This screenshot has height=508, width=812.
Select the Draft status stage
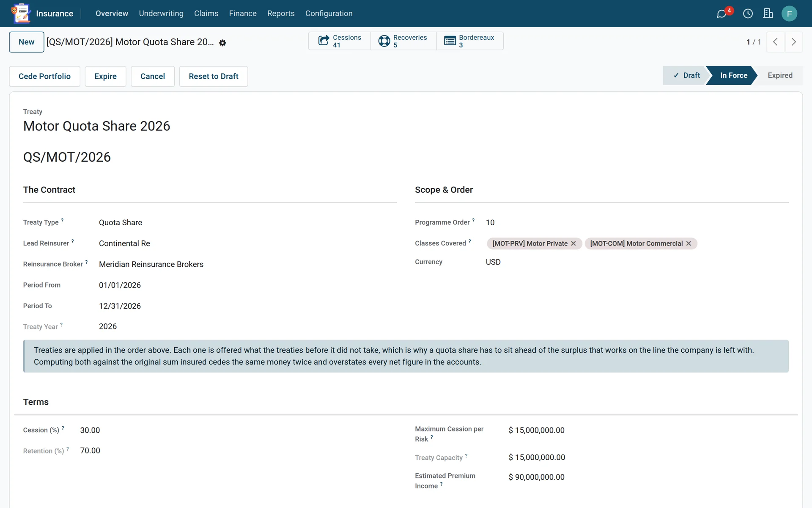click(x=686, y=75)
